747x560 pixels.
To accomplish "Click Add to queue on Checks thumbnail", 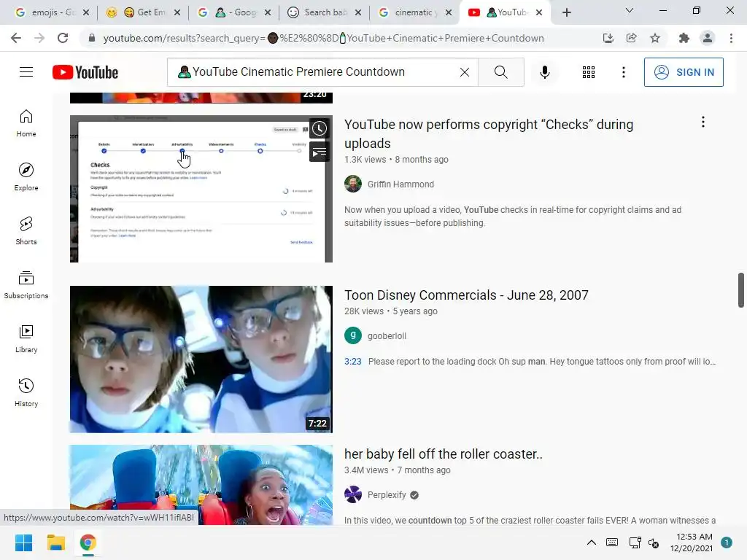I will [320, 152].
